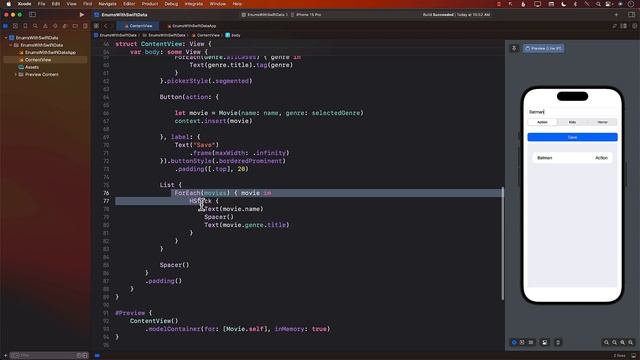Image resolution: width=640 pixels, height=360 pixels.
Task: Tap the Save button in preview
Action: click(x=572, y=137)
